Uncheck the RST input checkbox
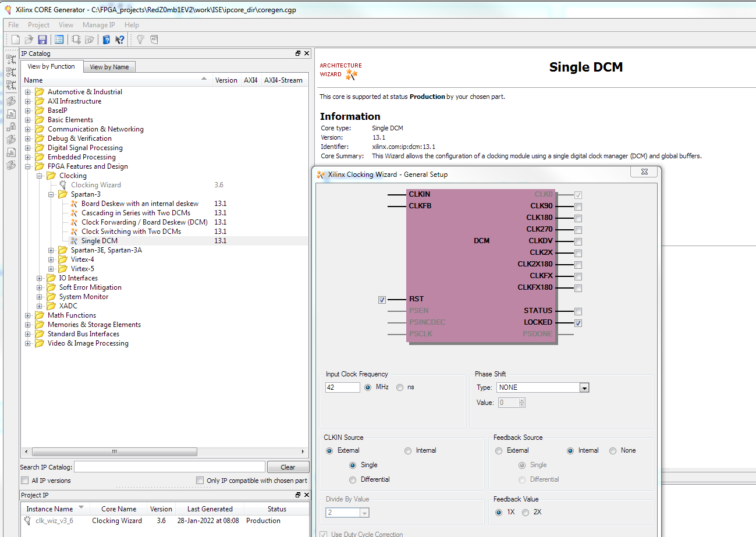The width and height of the screenshot is (756, 537). coord(382,300)
